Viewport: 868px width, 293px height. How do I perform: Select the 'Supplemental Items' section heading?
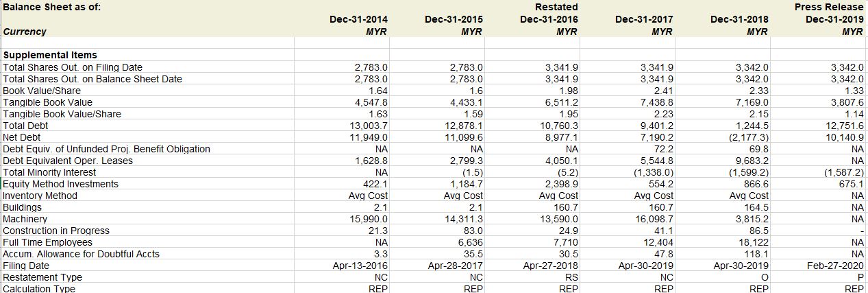[50, 55]
